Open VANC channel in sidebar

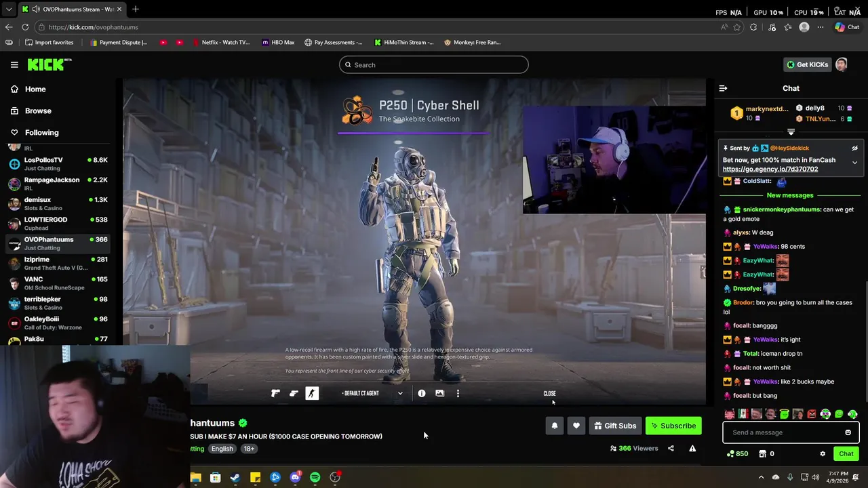point(58,283)
